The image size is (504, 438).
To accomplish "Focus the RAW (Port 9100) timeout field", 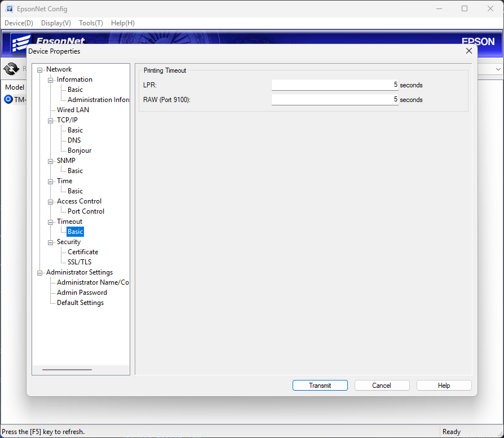I will click(335, 100).
